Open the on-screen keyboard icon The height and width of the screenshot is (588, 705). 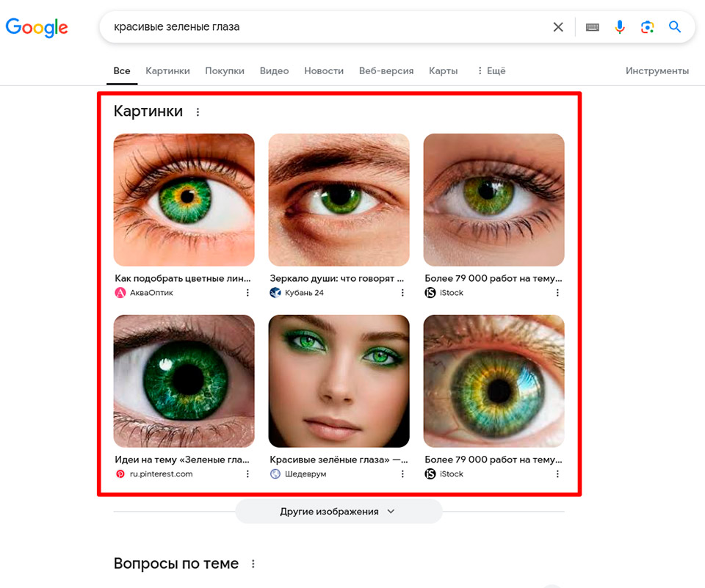[592, 27]
